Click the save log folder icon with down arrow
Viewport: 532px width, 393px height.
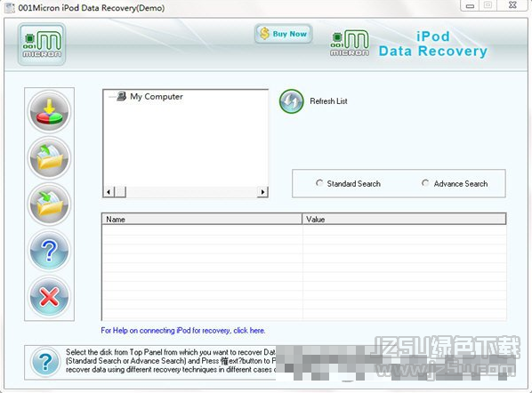pos(50,205)
